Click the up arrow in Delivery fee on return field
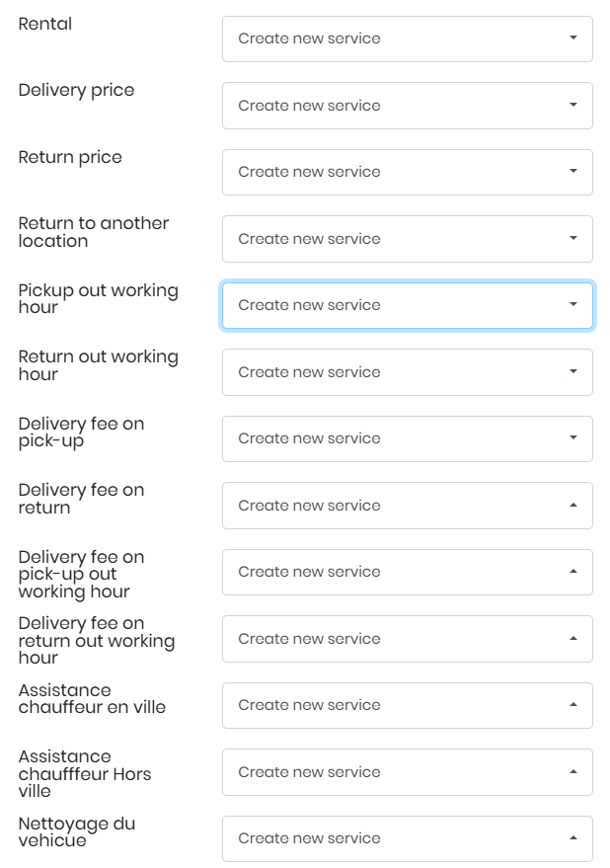 pos(573,506)
